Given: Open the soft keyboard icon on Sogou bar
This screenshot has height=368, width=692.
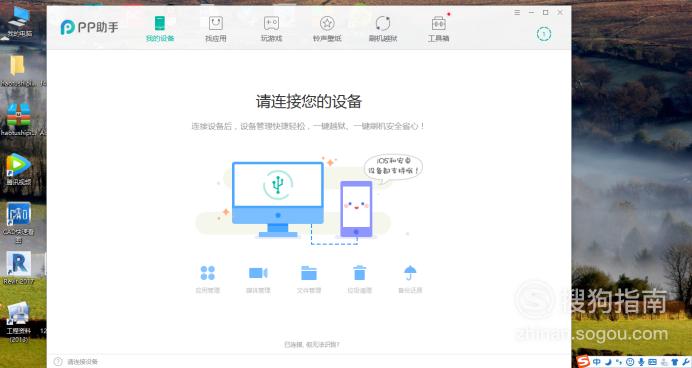Looking at the screenshot, I should [x=652, y=362].
